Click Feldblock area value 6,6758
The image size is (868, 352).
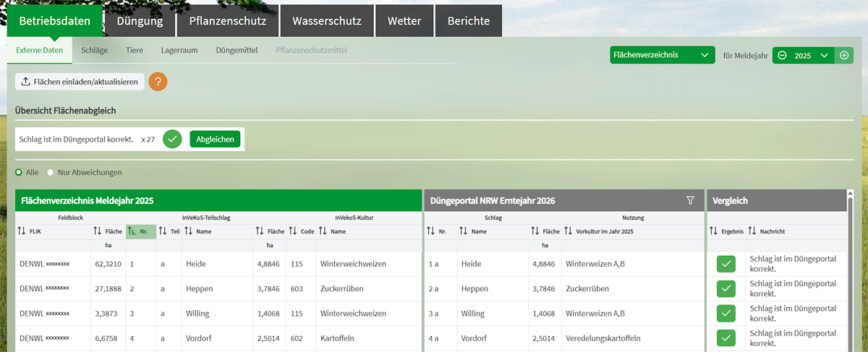(x=106, y=338)
